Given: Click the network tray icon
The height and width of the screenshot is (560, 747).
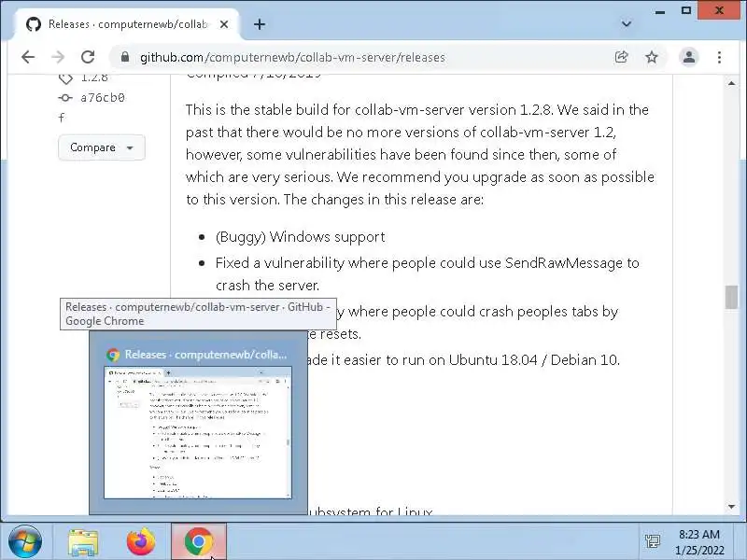Looking at the screenshot, I should pos(652,541).
